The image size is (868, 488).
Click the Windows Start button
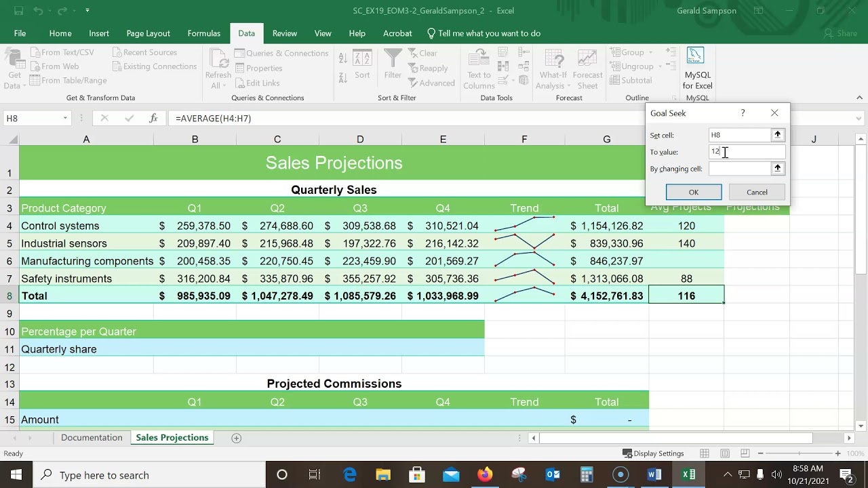(16, 475)
